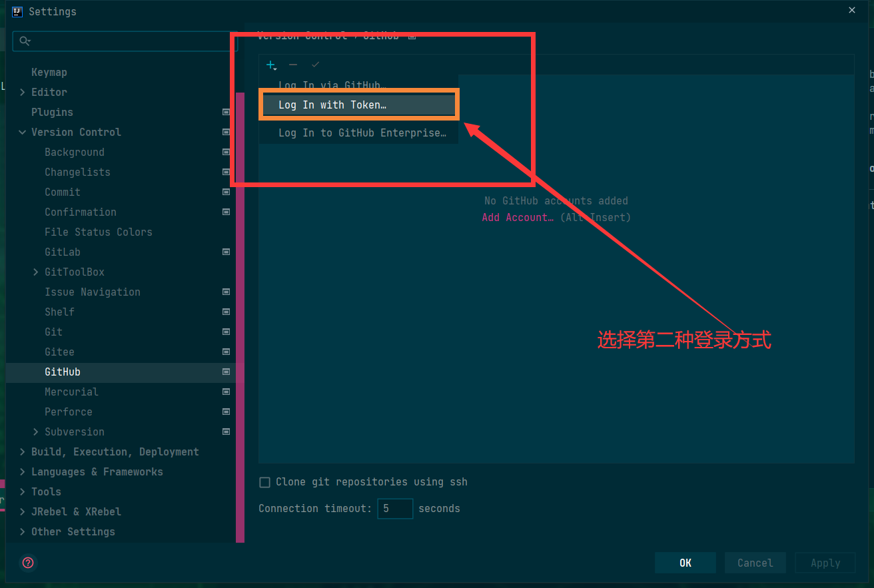
Task: Click the OK button
Action: tap(685, 563)
